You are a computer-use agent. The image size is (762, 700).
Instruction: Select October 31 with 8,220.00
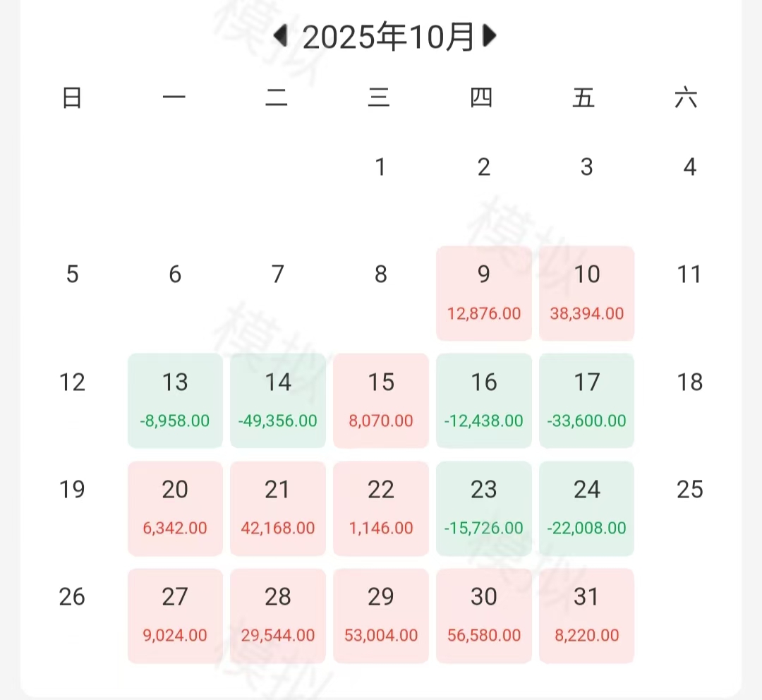click(587, 615)
